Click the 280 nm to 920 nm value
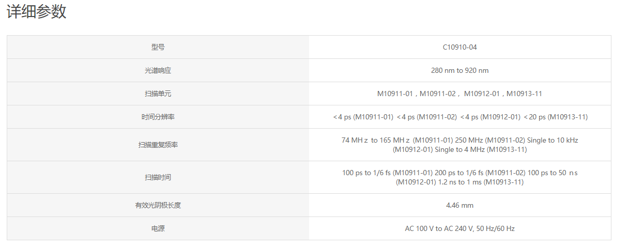This screenshot has height=247, width=644. click(460, 70)
